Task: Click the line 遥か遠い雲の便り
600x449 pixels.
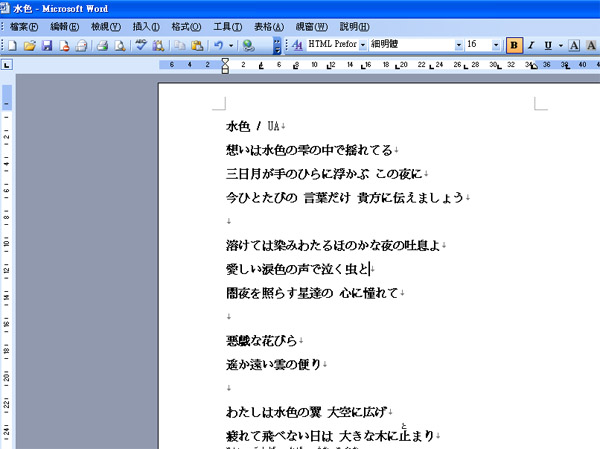Action: (276, 364)
